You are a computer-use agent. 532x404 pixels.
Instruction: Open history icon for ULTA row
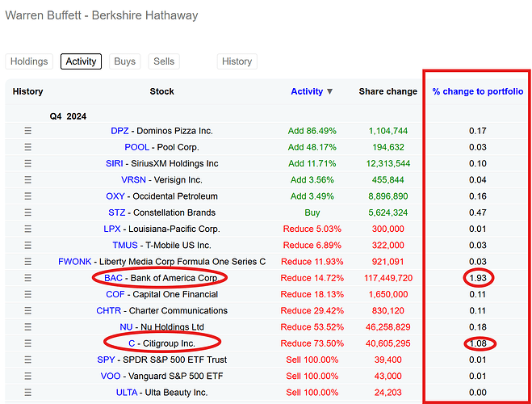point(27,393)
